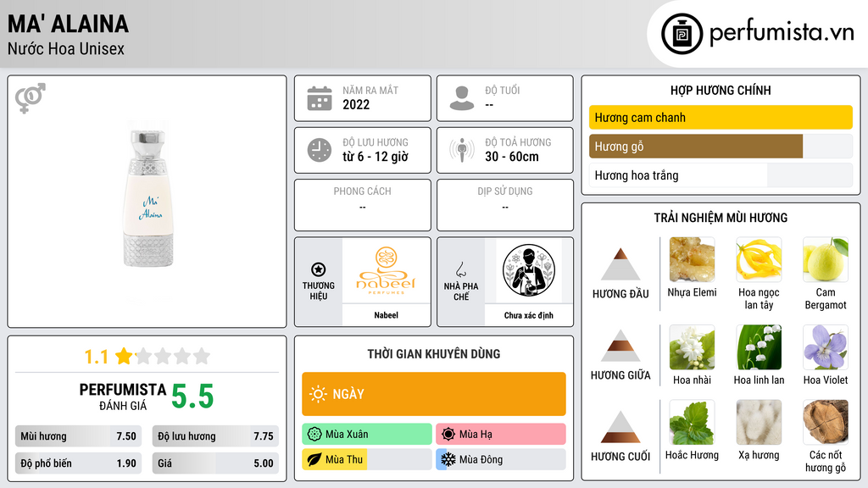Viewport: 868px width, 488px height.
Task: Click the person icon beside Độ tuổi
Action: (x=462, y=98)
